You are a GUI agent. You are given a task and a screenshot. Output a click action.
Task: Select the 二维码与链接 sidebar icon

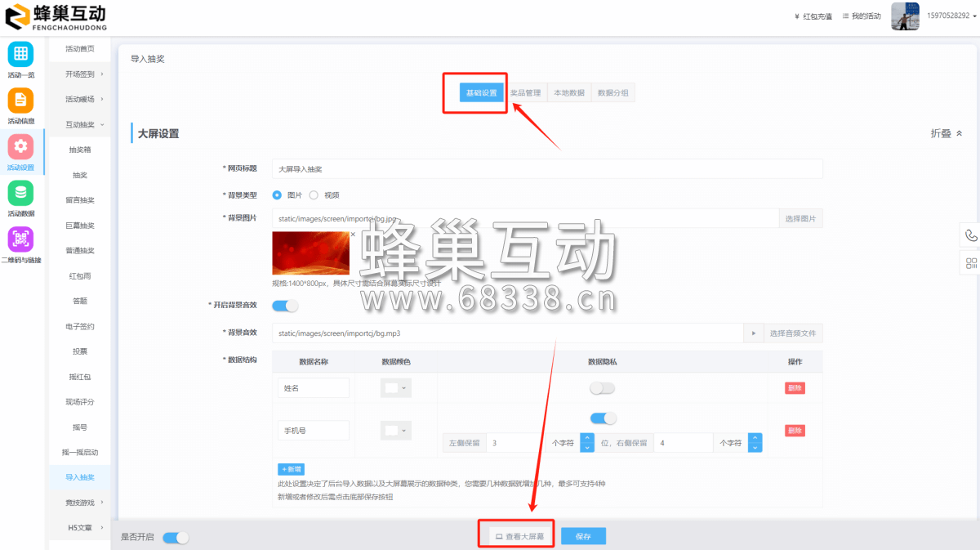tap(20, 241)
